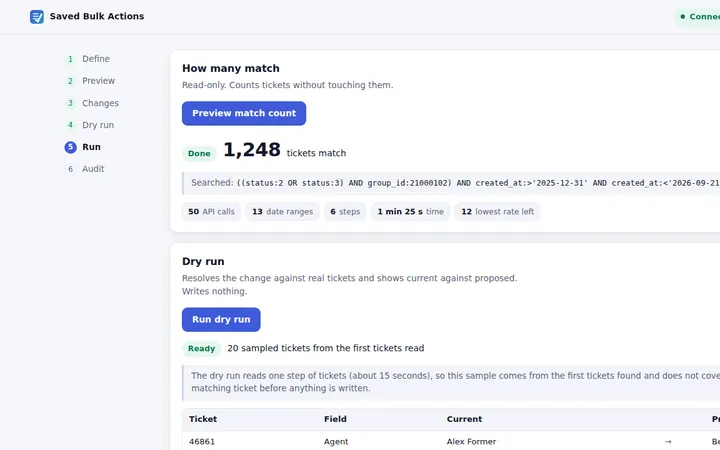The image size is (720, 450).
Task: Click ticket number 46861
Action: click(202, 442)
